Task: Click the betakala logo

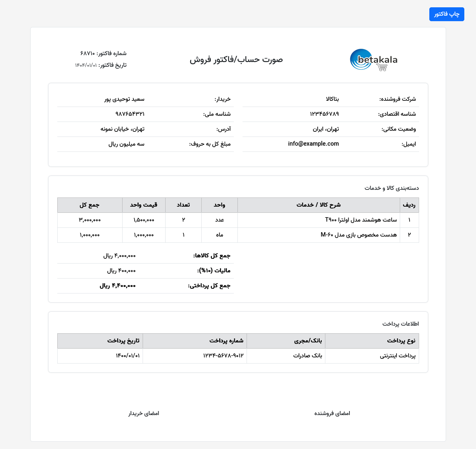Action: coord(374,60)
